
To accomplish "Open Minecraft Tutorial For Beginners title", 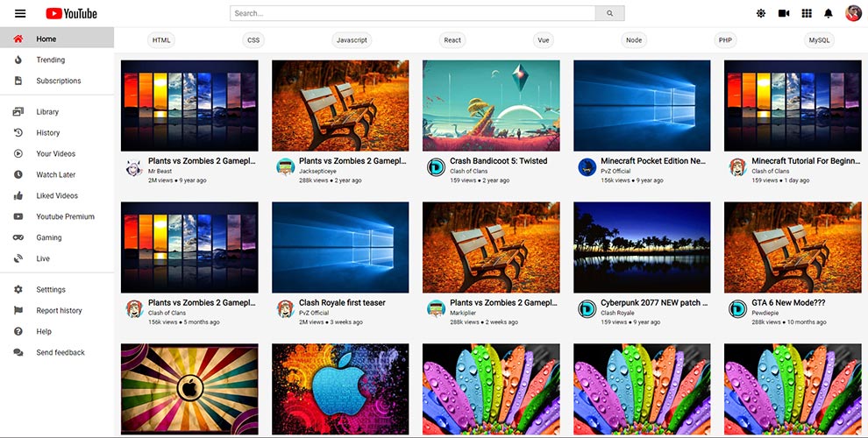I will 804,161.
